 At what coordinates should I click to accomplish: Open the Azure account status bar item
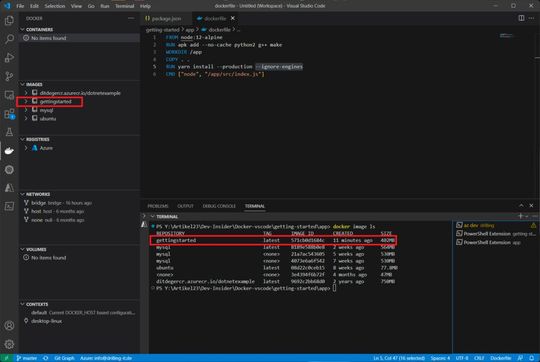106,358
